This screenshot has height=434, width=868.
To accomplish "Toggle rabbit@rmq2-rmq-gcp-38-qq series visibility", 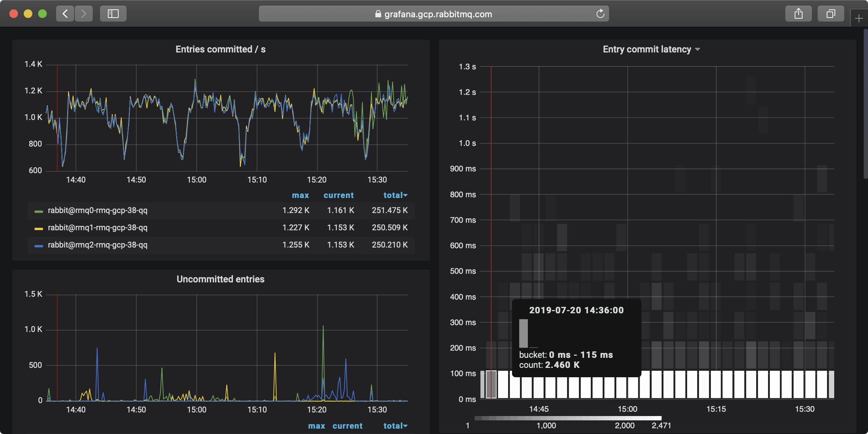I will click(x=97, y=245).
